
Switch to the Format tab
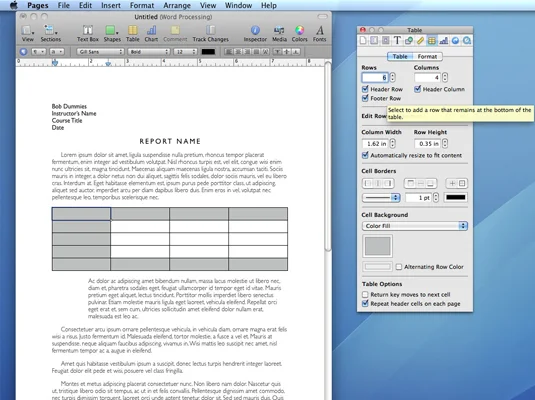pyautogui.click(x=427, y=56)
